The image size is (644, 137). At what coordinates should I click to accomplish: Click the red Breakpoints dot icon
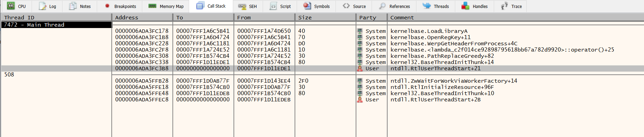point(107,6)
